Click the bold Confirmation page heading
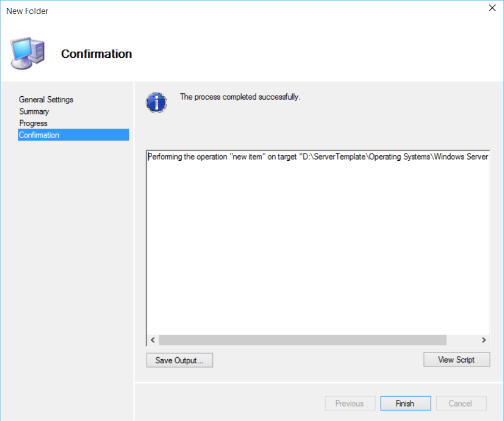504x421 pixels. tap(96, 54)
